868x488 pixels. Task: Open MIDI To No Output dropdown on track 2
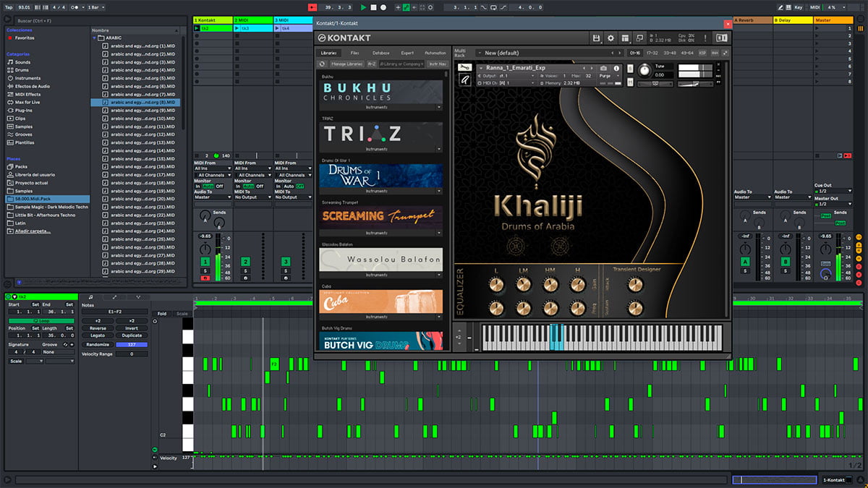(x=252, y=197)
